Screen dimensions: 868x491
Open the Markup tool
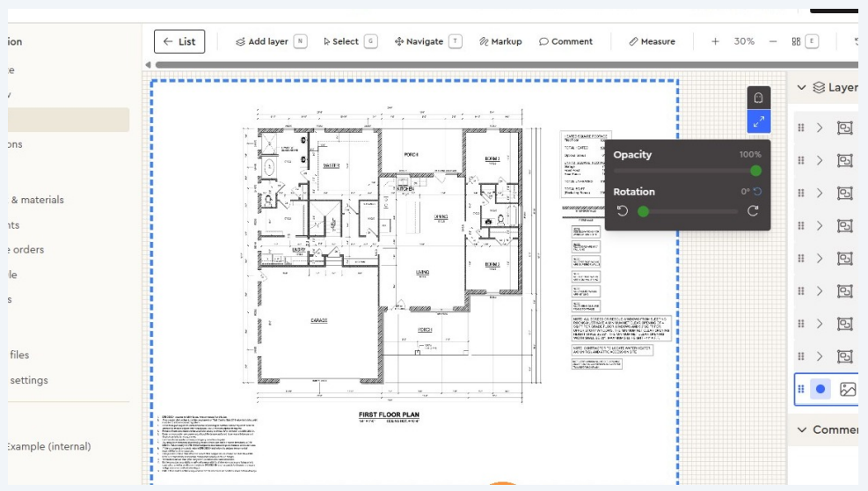point(500,41)
